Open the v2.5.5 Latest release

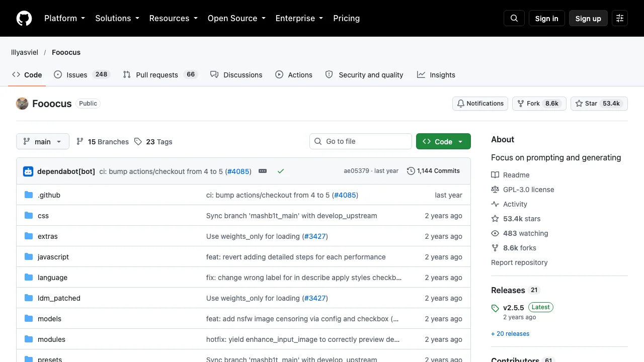click(522, 307)
